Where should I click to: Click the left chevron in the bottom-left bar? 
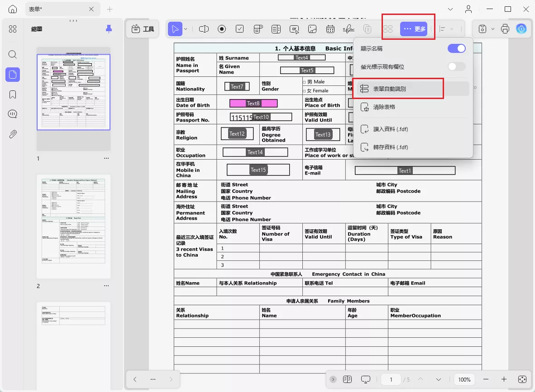tap(135, 379)
